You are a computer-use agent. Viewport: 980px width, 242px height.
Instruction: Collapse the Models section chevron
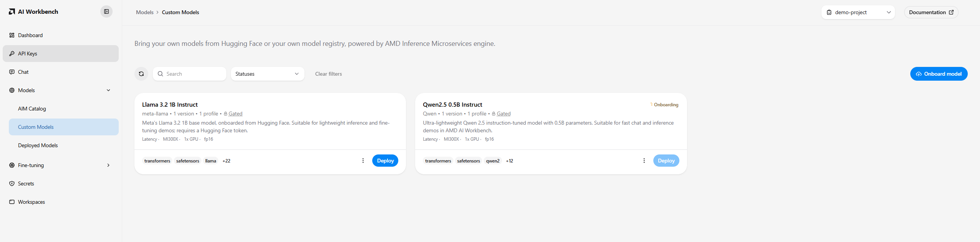(108, 90)
